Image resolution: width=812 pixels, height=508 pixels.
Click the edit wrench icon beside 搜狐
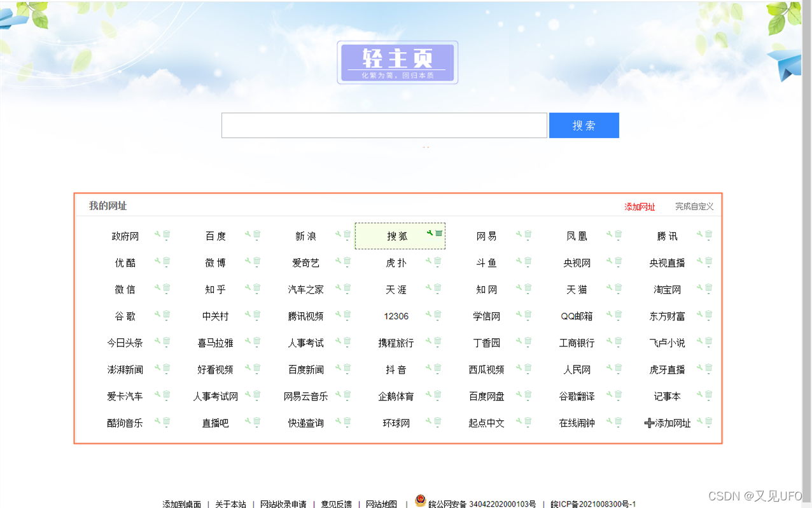click(x=430, y=234)
